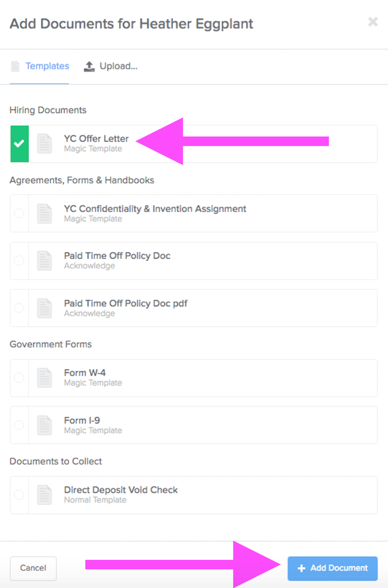Click the Paid Time Off Policy Doc pdf icon
Screen dimensions: 388x588
tap(44, 308)
